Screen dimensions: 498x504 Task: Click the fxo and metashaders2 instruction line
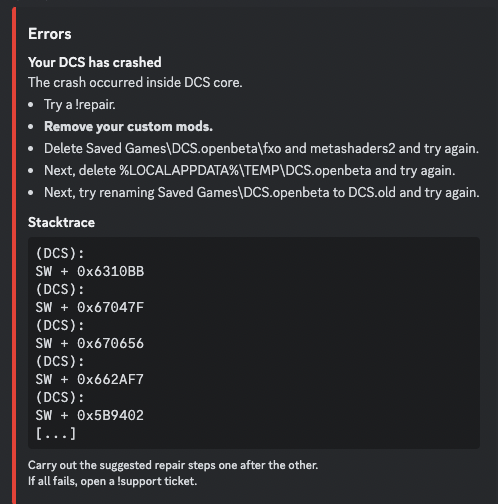tap(261, 149)
